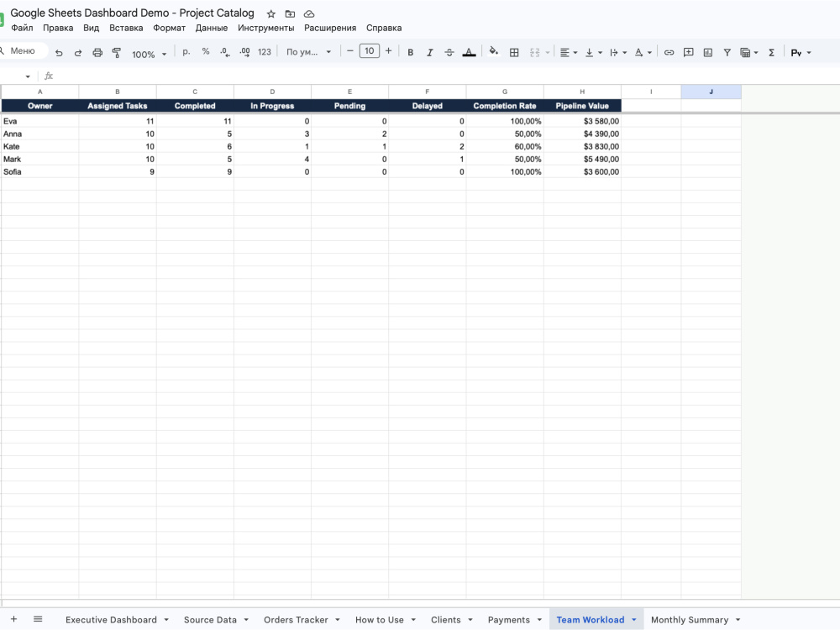
Task: Open the vertical align dropdown
Action: [594, 52]
